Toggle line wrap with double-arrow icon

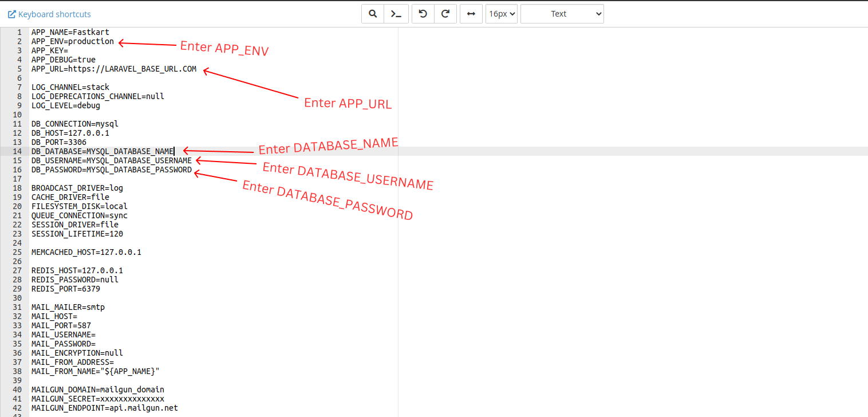click(x=471, y=14)
